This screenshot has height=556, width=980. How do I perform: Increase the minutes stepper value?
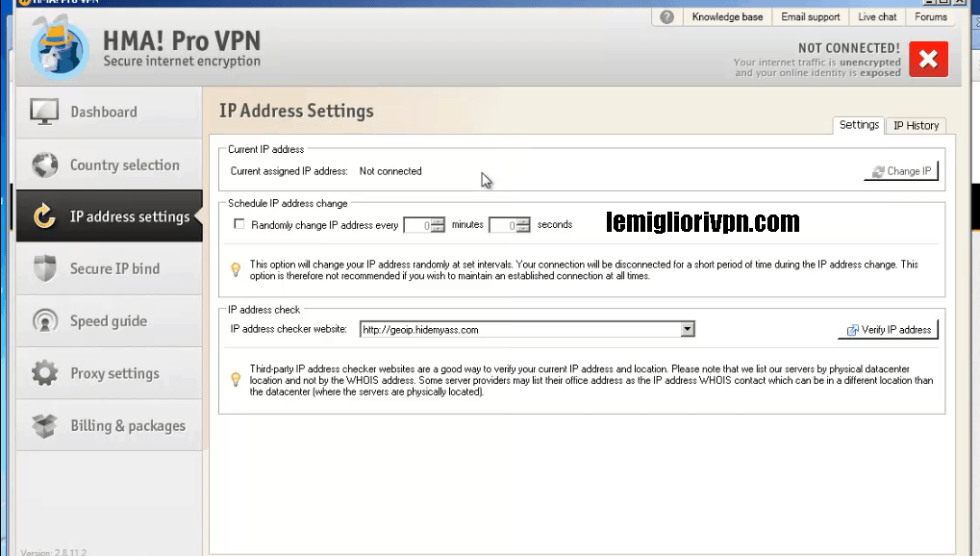coord(439,221)
